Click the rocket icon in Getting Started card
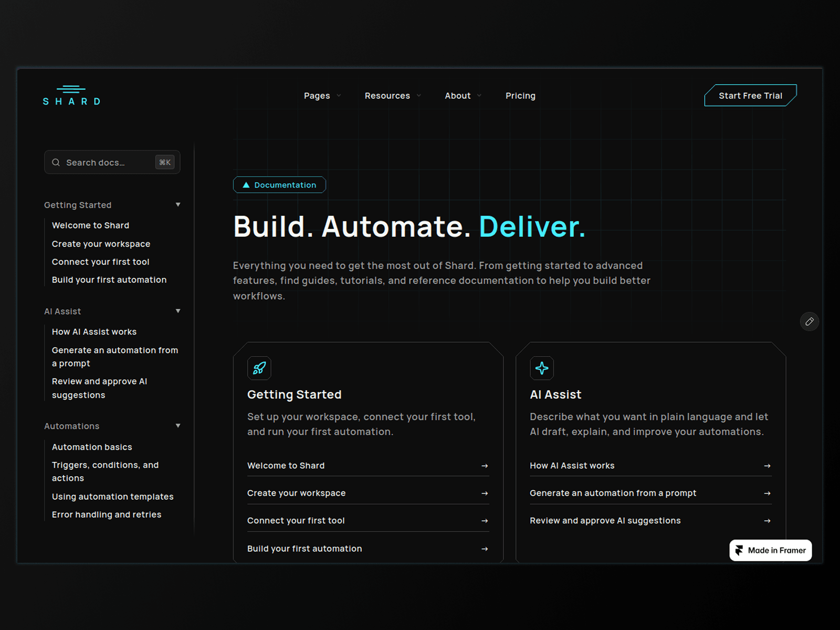This screenshot has height=630, width=840. click(259, 368)
